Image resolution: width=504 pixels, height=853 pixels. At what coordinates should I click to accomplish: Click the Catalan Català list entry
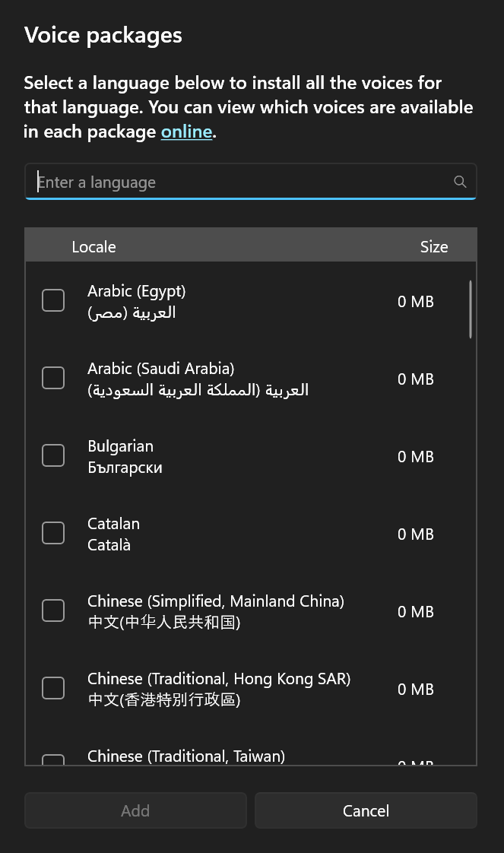click(113, 534)
